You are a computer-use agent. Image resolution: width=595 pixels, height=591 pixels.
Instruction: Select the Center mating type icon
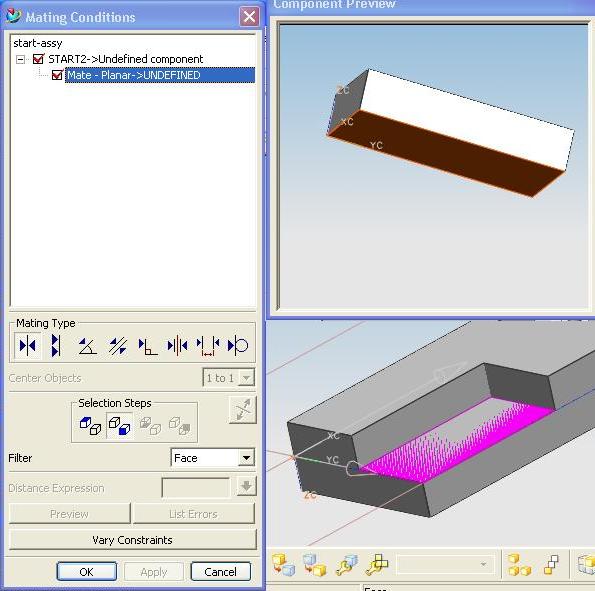[178, 346]
